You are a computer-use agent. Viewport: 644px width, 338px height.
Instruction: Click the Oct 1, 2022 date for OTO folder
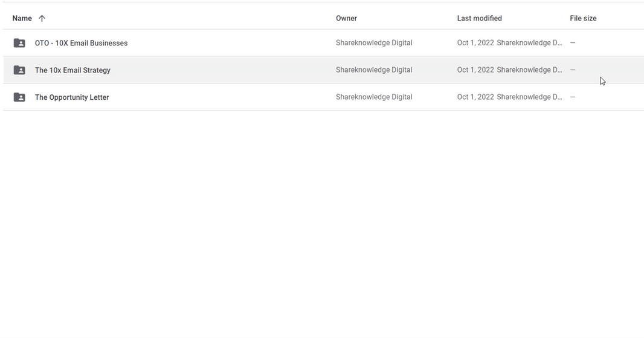tap(475, 43)
